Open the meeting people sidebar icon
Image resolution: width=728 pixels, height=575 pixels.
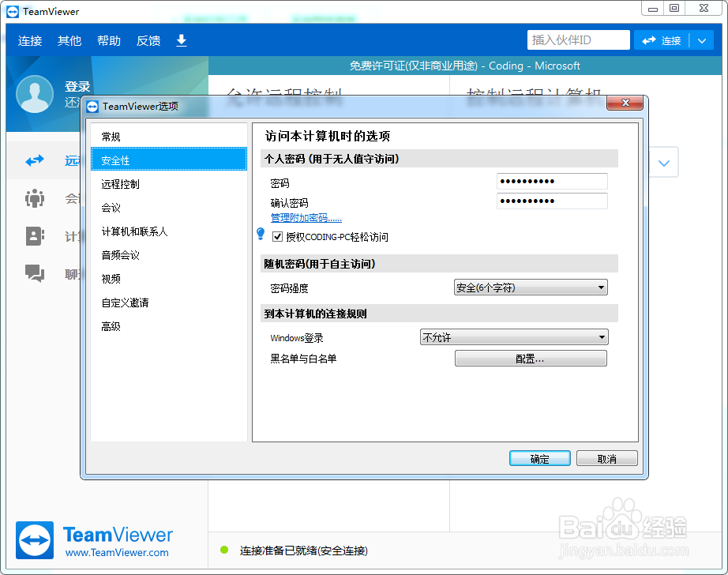35,198
